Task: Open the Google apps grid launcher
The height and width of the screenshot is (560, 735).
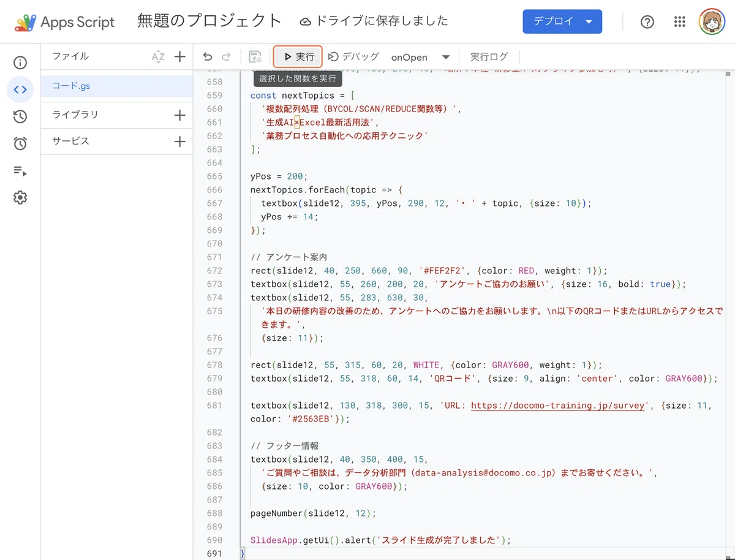Action: [x=679, y=22]
